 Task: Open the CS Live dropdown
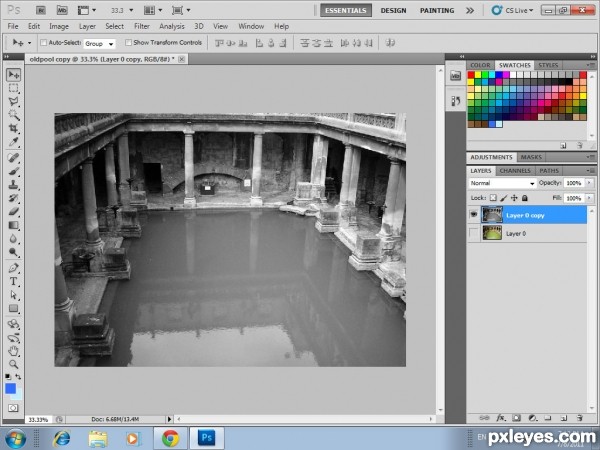pyautogui.click(x=513, y=10)
